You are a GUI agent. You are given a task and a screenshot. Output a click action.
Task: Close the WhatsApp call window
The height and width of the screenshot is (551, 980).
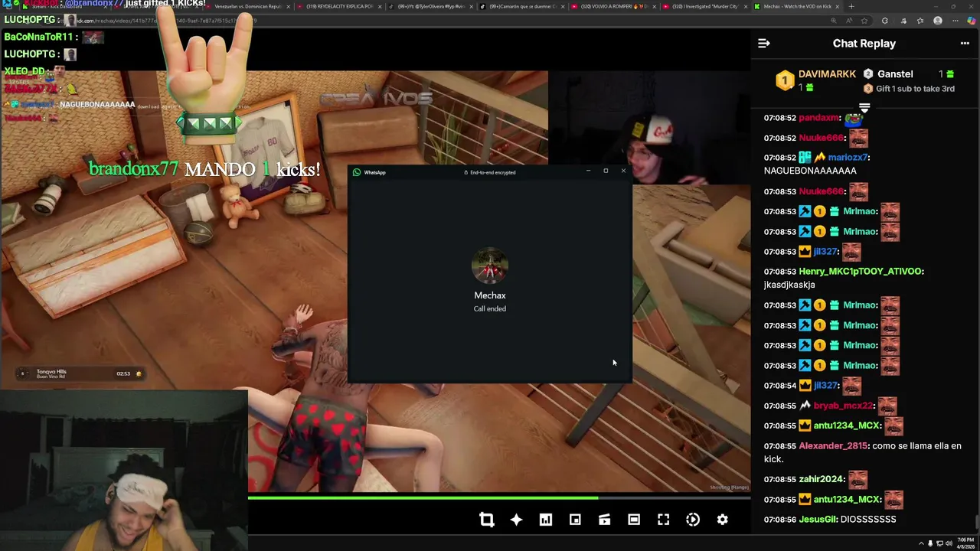point(623,171)
